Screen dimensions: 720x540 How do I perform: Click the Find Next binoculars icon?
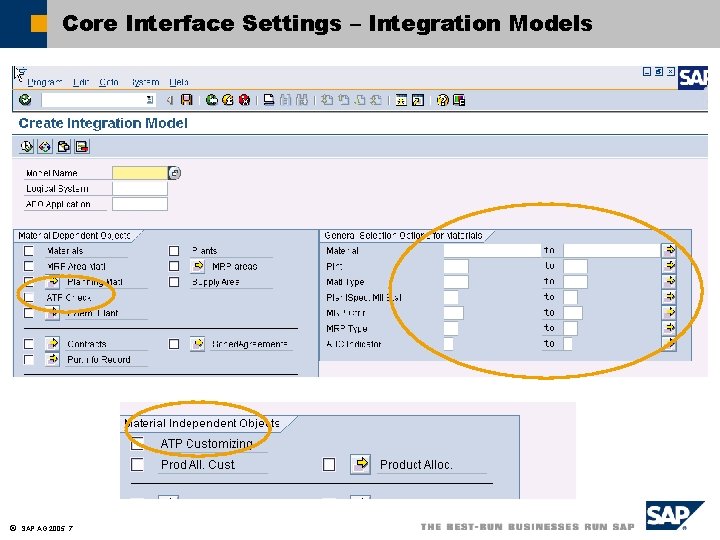point(302,100)
